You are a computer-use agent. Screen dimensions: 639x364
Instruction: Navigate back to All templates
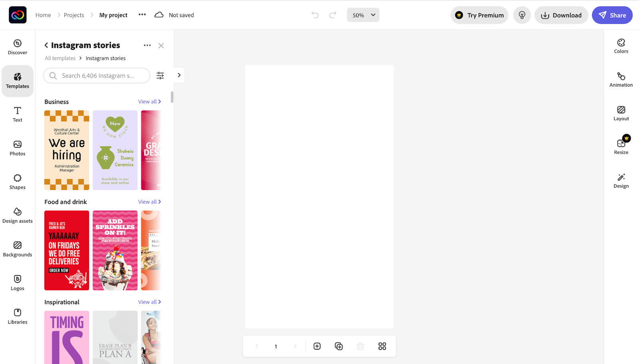coord(60,58)
